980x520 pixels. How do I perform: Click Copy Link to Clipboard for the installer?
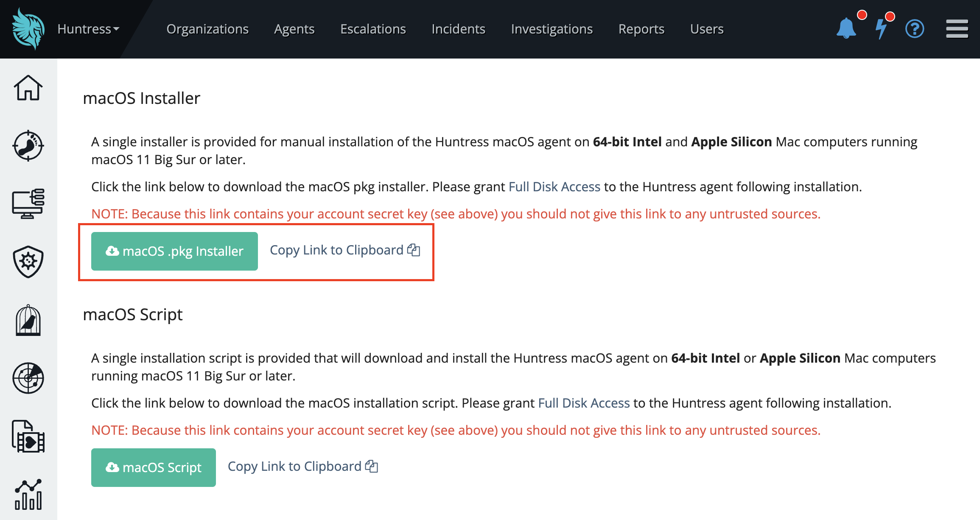[x=344, y=250]
